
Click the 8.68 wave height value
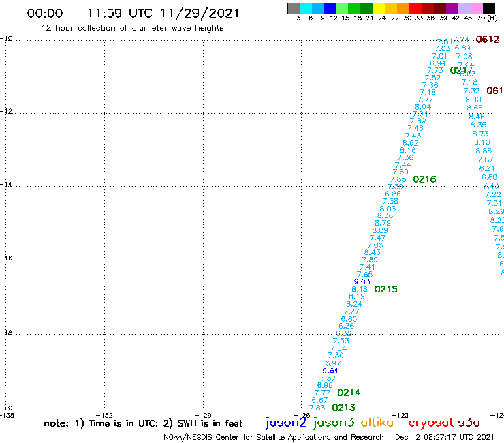(475, 108)
